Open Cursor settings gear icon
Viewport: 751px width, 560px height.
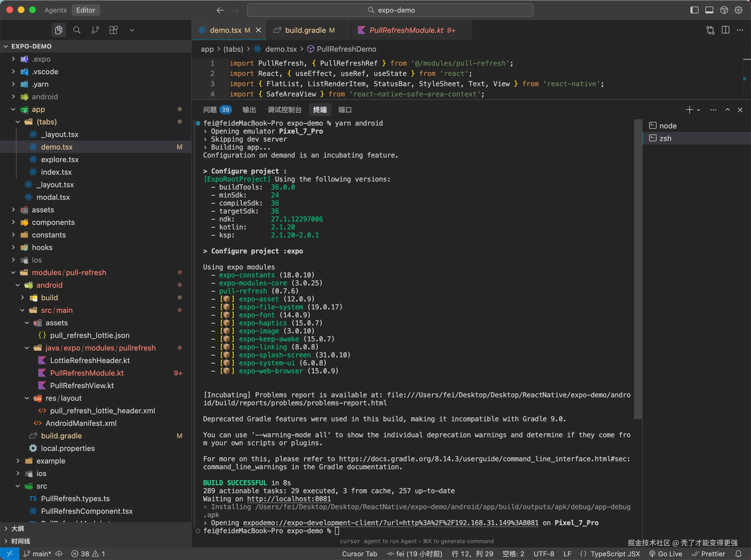(738, 10)
